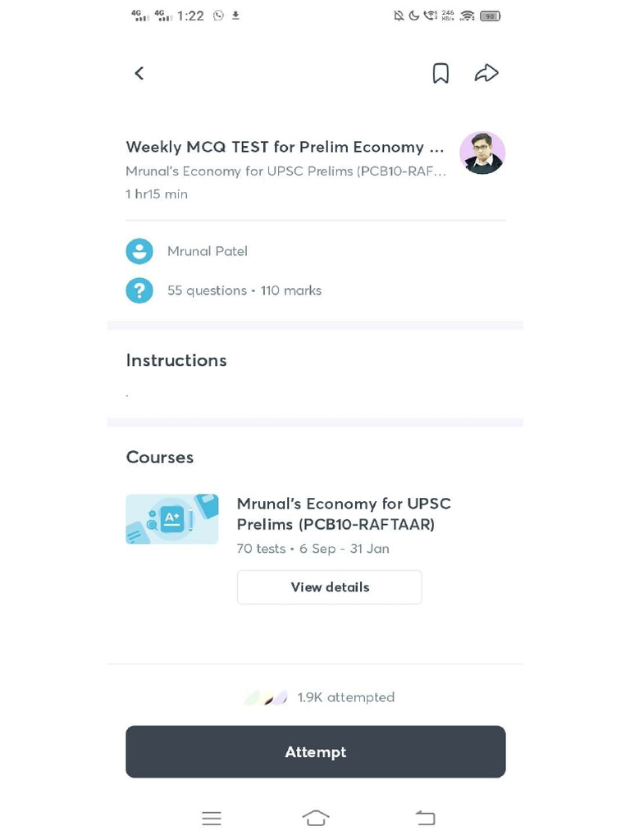Click the View details button

[x=329, y=587]
